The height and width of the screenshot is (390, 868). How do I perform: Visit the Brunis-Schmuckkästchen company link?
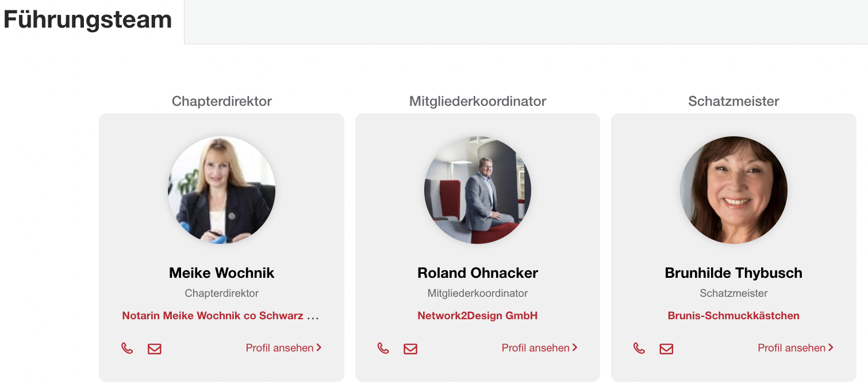733,316
